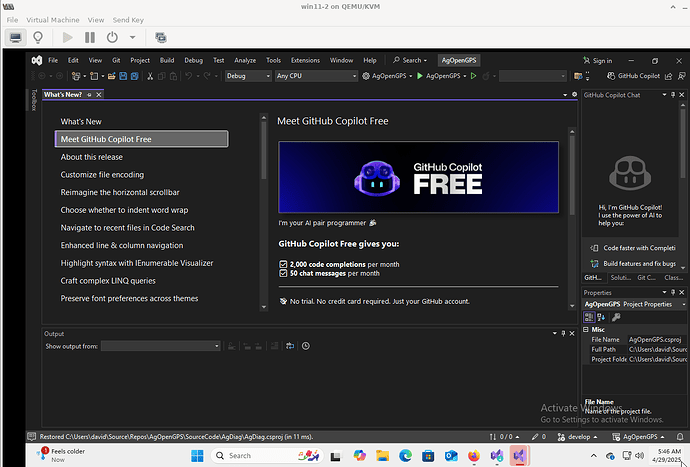690x467 pixels.
Task: Switch to the Git C... changes tab
Action: coord(646,278)
